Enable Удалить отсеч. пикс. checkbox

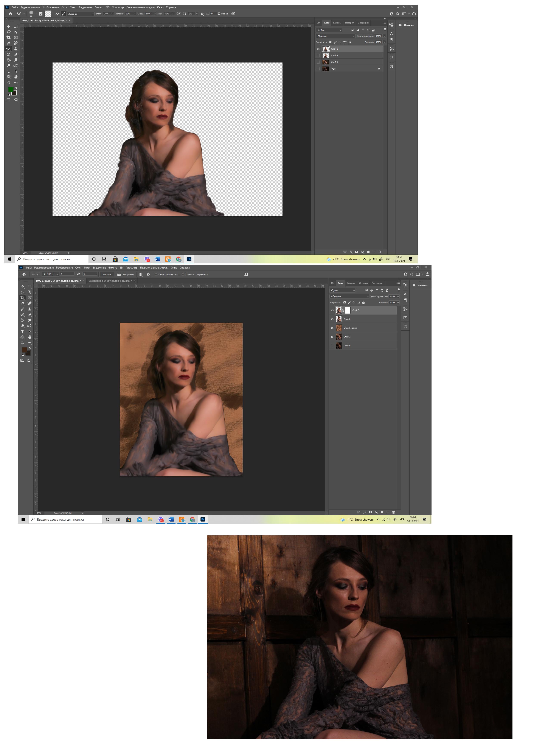tap(156, 274)
